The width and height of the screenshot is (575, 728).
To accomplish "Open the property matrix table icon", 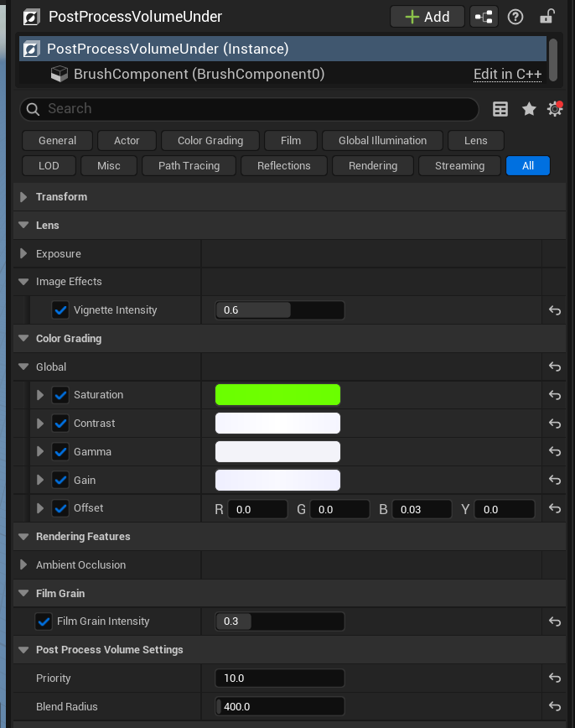I will click(x=500, y=109).
